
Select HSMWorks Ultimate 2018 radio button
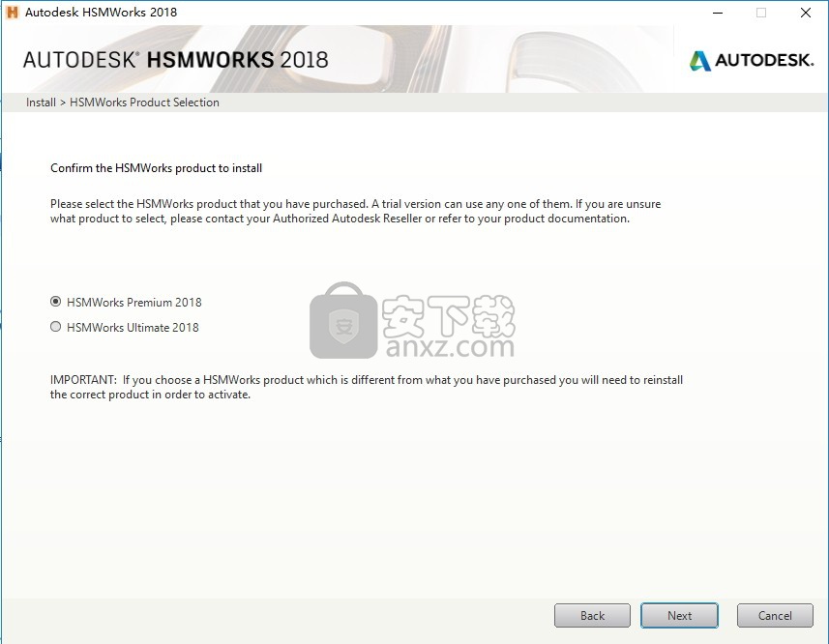click(x=55, y=327)
